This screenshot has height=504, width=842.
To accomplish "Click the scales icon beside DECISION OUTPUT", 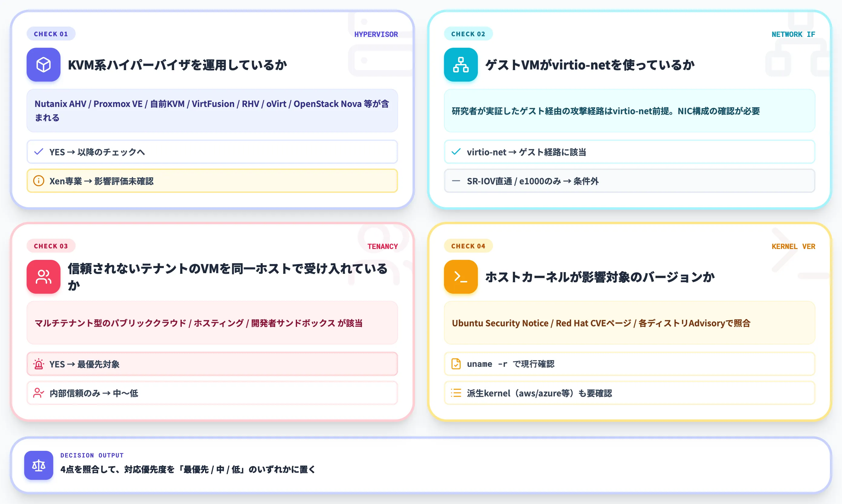I will click(39, 465).
